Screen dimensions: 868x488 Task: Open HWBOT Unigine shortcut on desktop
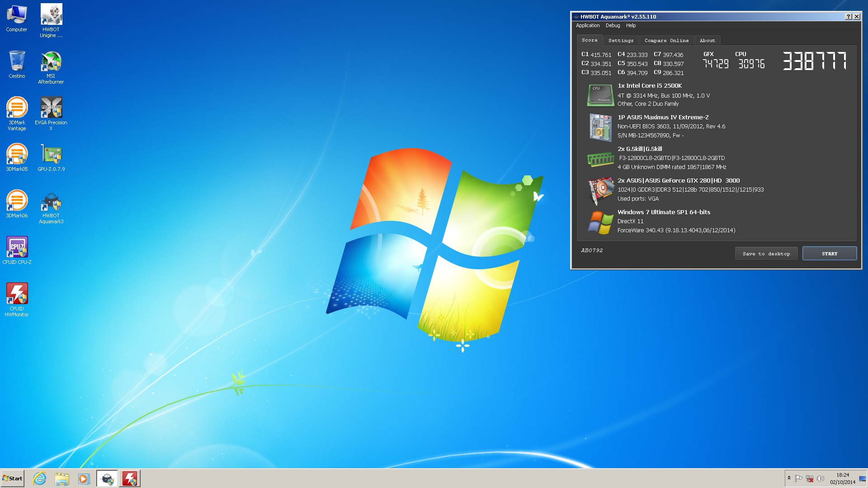[x=51, y=21]
